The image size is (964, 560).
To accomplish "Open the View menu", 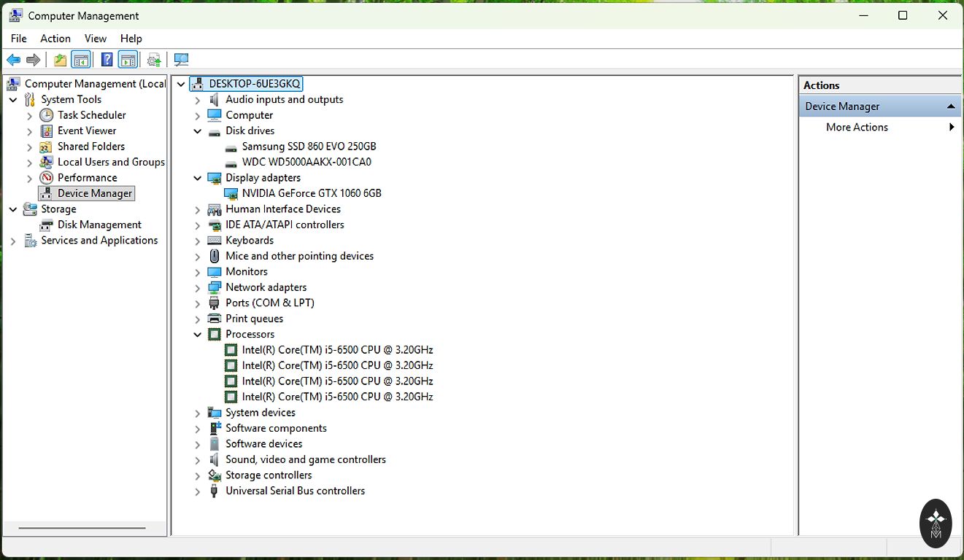I will tap(95, 39).
